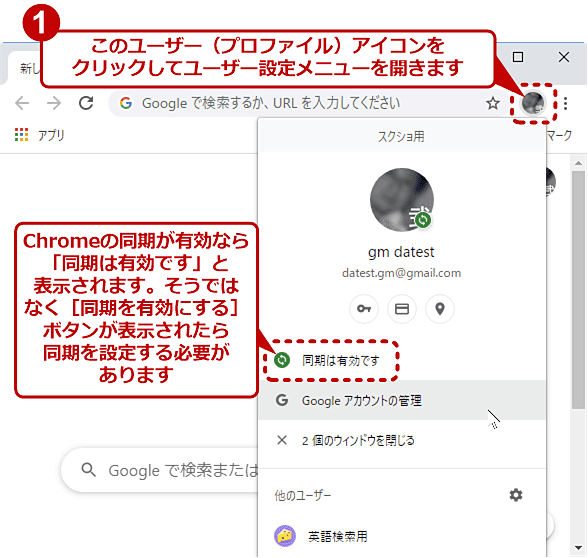The image size is (588, 558).
Task: Open the アプリ apps grid shortcut
Action: [x=40, y=135]
